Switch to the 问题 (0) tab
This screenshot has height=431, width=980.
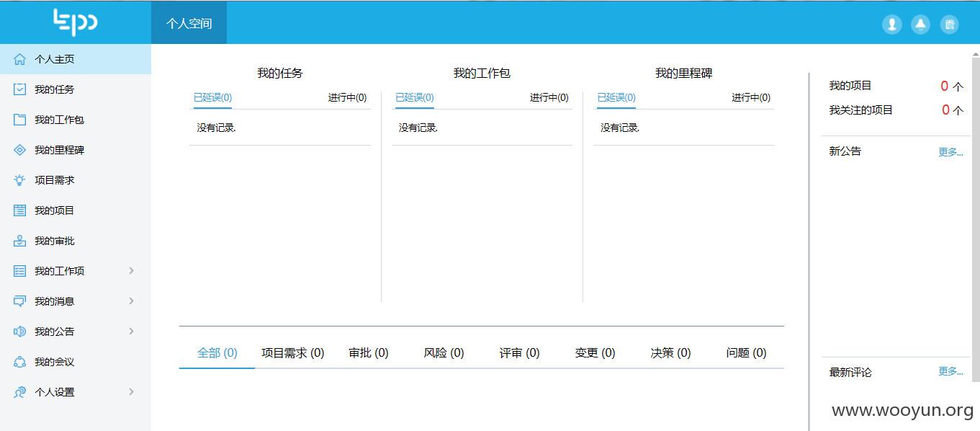click(746, 353)
